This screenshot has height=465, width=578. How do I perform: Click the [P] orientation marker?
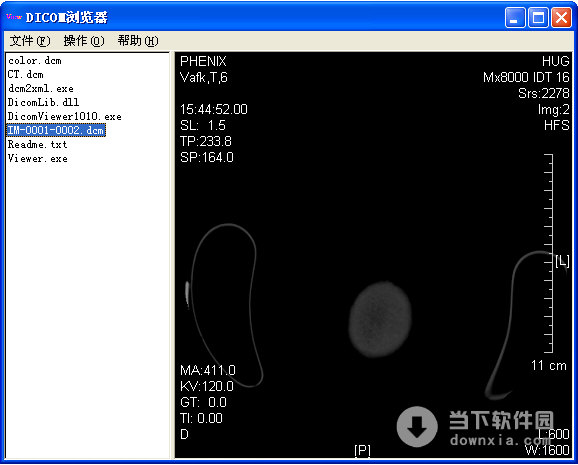coord(362,450)
